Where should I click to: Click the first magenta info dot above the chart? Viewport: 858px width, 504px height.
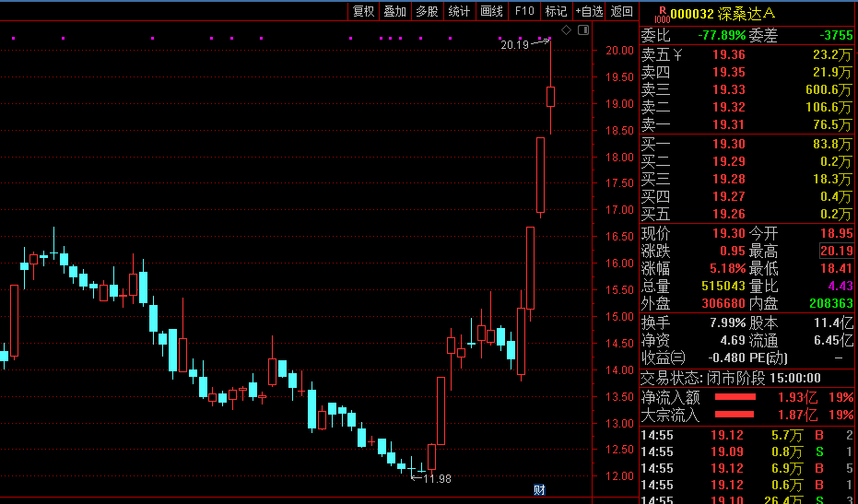(13, 39)
